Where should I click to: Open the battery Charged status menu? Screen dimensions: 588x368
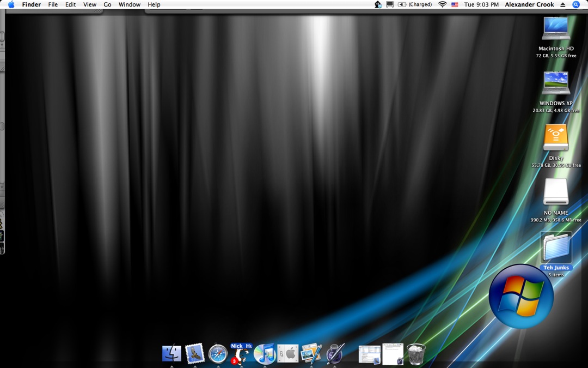[x=415, y=4]
